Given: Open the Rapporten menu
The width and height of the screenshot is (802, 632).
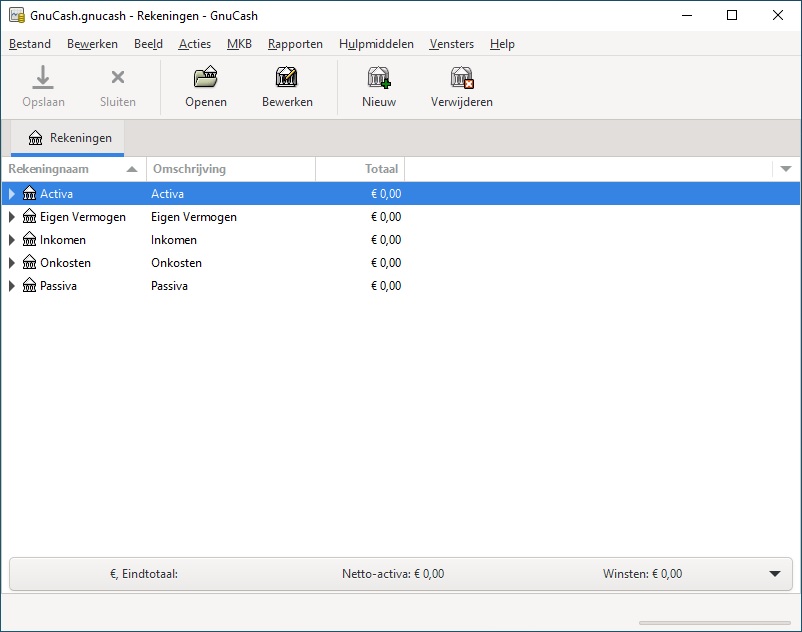Looking at the screenshot, I should click(295, 44).
